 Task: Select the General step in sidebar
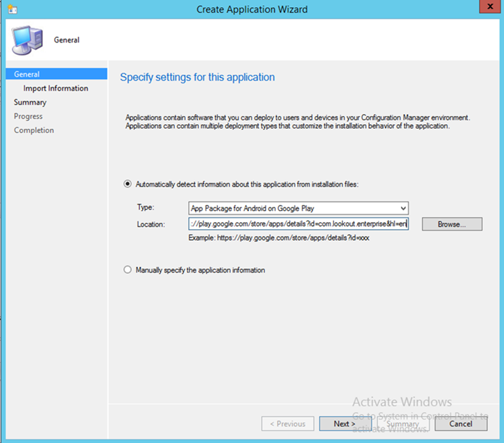click(57, 74)
